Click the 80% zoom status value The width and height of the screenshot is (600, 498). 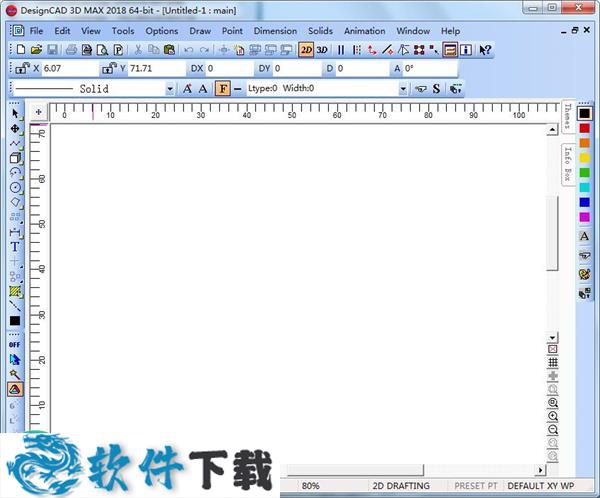pos(310,486)
